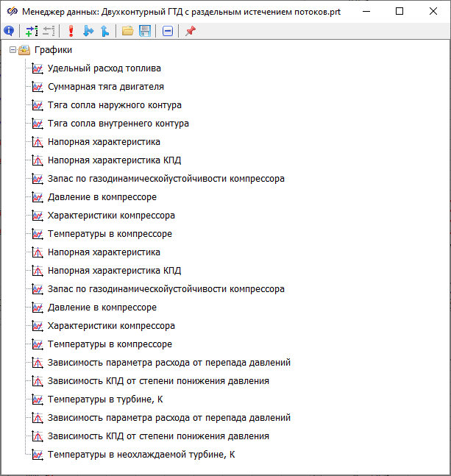Toggle the red pushpin pin icon
Image resolution: width=451 pixels, height=476 pixels.
point(190,32)
